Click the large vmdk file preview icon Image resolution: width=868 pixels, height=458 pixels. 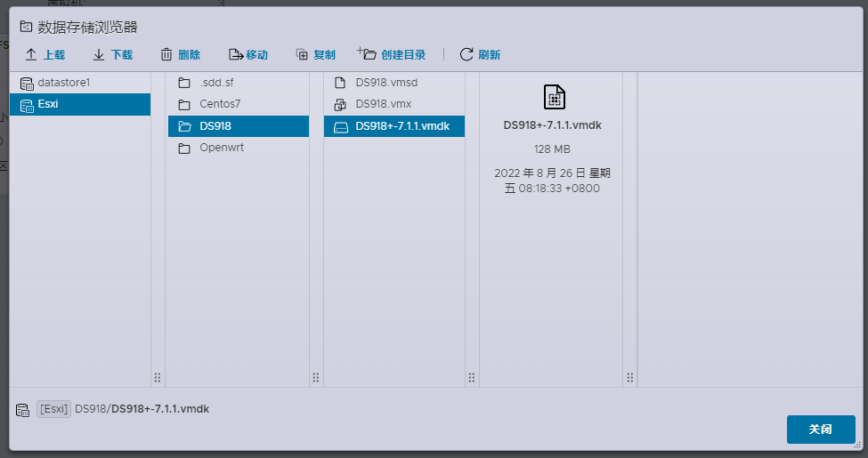[x=554, y=97]
